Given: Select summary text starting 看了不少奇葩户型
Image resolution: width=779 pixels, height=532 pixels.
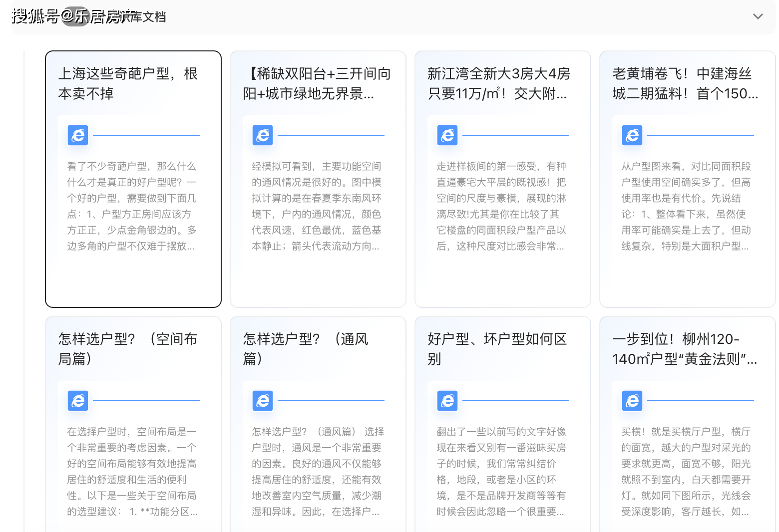Looking at the screenshot, I should (x=132, y=206).
